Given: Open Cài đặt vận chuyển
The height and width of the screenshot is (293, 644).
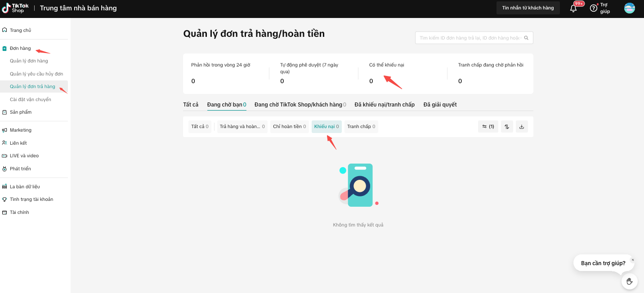Looking at the screenshot, I should pos(31,99).
